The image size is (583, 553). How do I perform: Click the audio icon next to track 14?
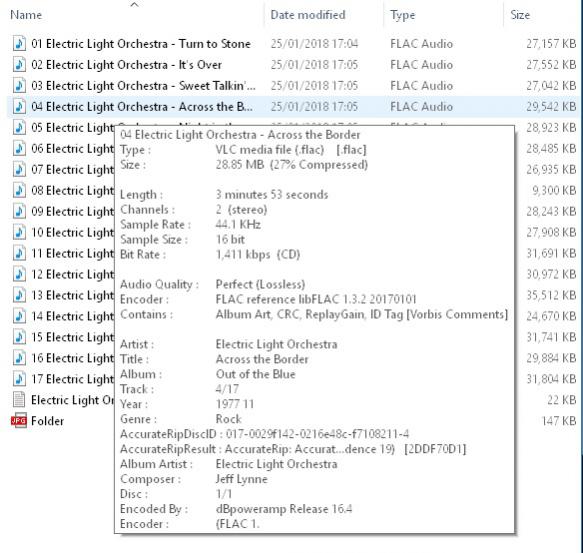[x=19, y=316]
